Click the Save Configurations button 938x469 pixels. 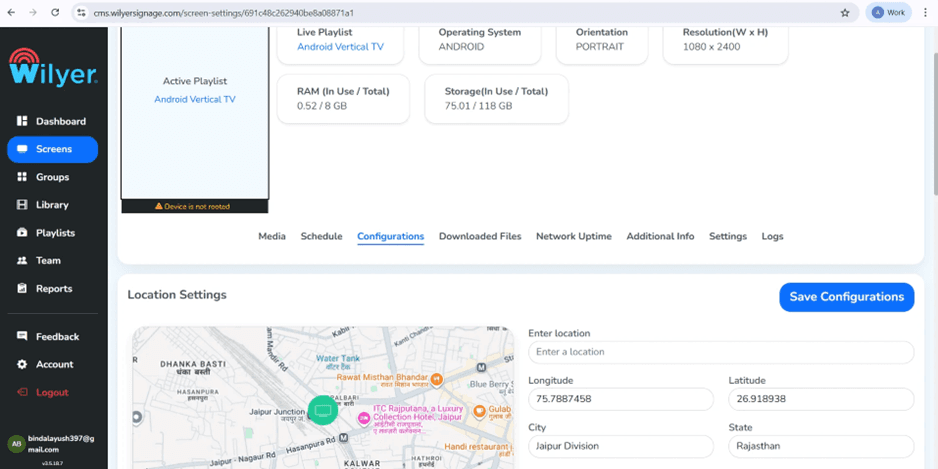[846, 297]
